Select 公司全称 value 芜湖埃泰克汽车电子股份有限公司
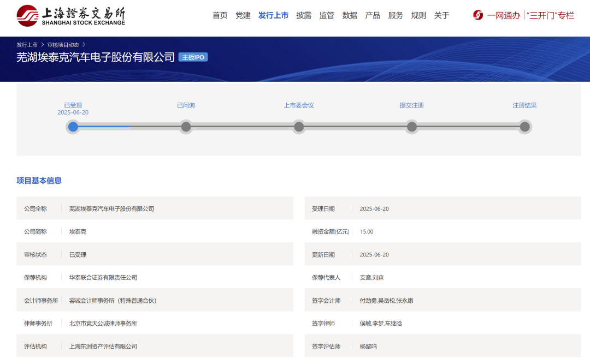The width and height of the screenshot is (590, 364). tap(112, 208)
